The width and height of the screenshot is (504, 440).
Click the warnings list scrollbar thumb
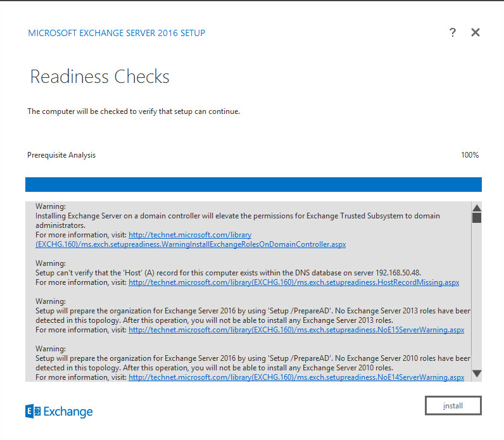(x=477, y=218)
